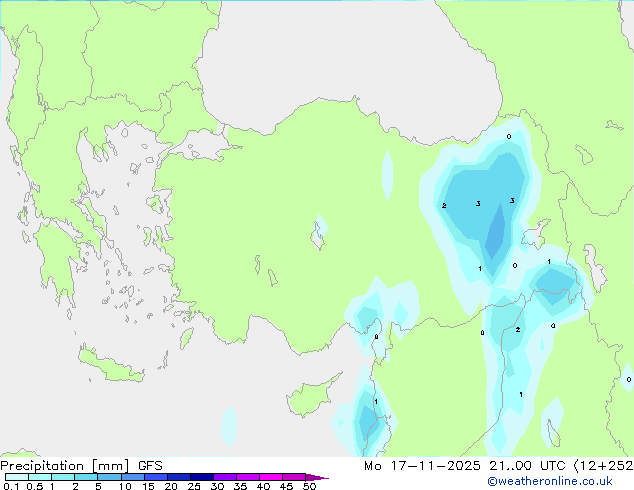Click the 15–20 mm legend color swatch
The width and height of the screenshot is (634, 490).
tap(156, 477)
